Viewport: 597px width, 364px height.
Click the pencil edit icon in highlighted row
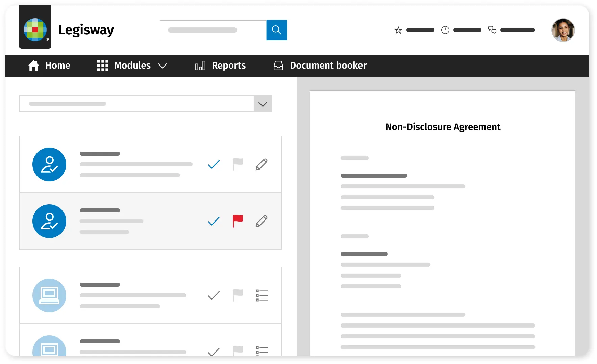pos(261,221)
